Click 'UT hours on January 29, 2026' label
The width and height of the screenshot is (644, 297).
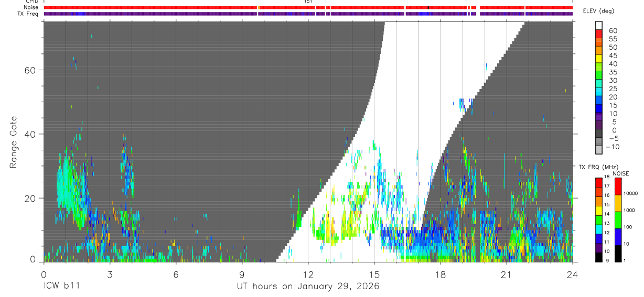308,287
